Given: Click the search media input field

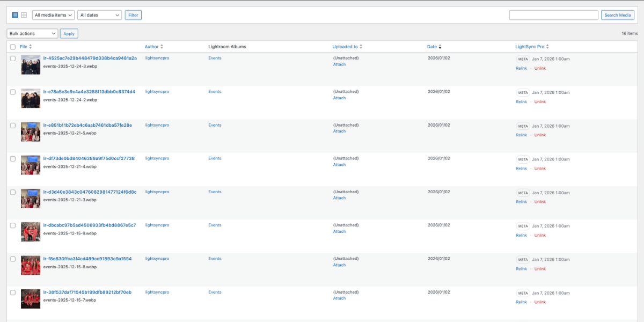Looking at the screenshot, I should tap(553, 15).
